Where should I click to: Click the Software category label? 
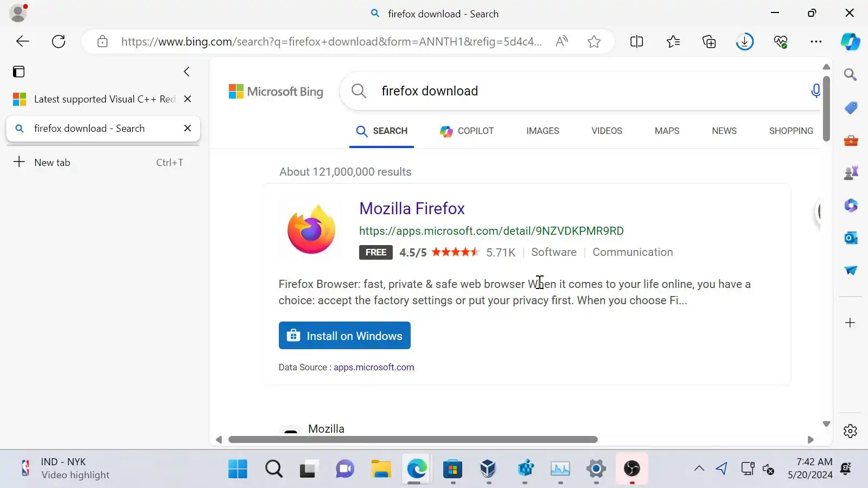click(554, 252)
